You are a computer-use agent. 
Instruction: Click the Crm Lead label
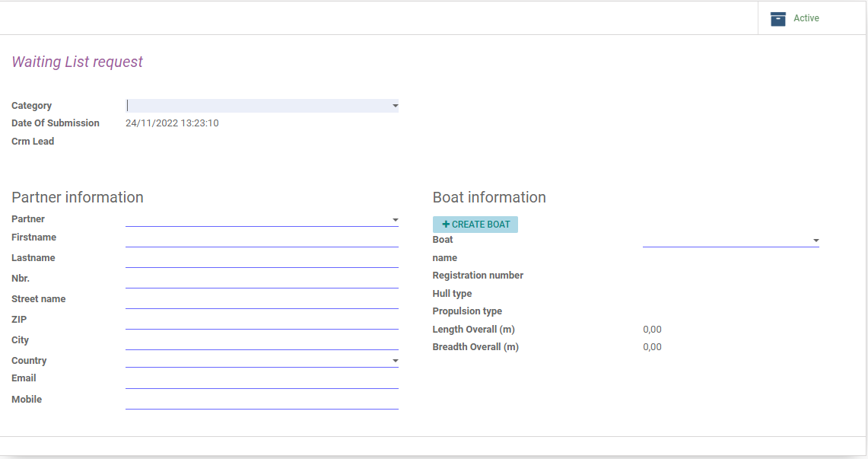[x=33, y=141]
